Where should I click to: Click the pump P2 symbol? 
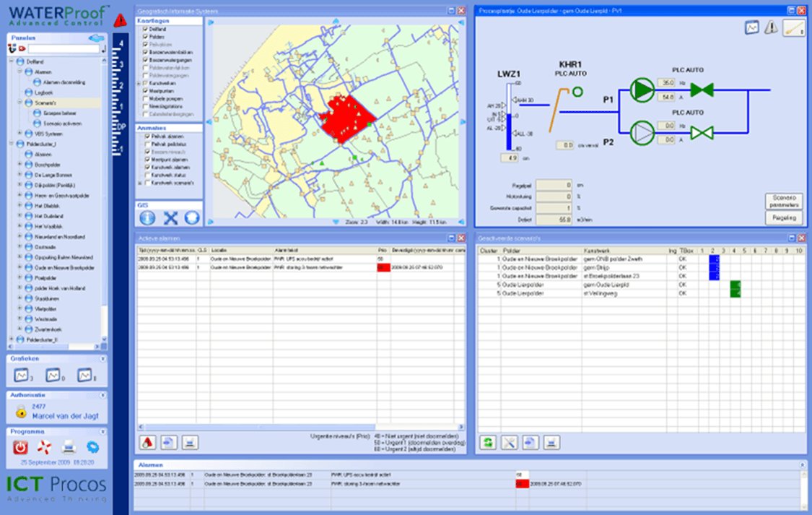pos(642,133)
